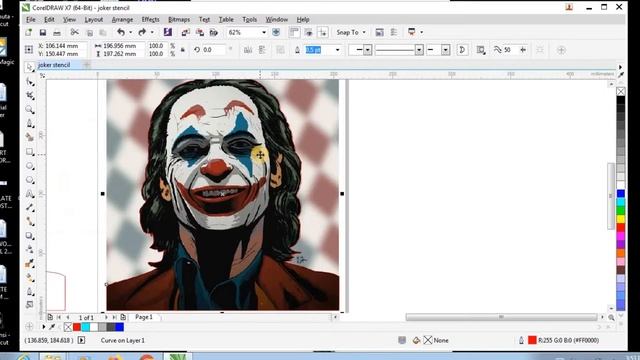The width and height of the screenshot is (640, 360).
Task: Toggle Show Grid button
Action: [x=309, y=32]
